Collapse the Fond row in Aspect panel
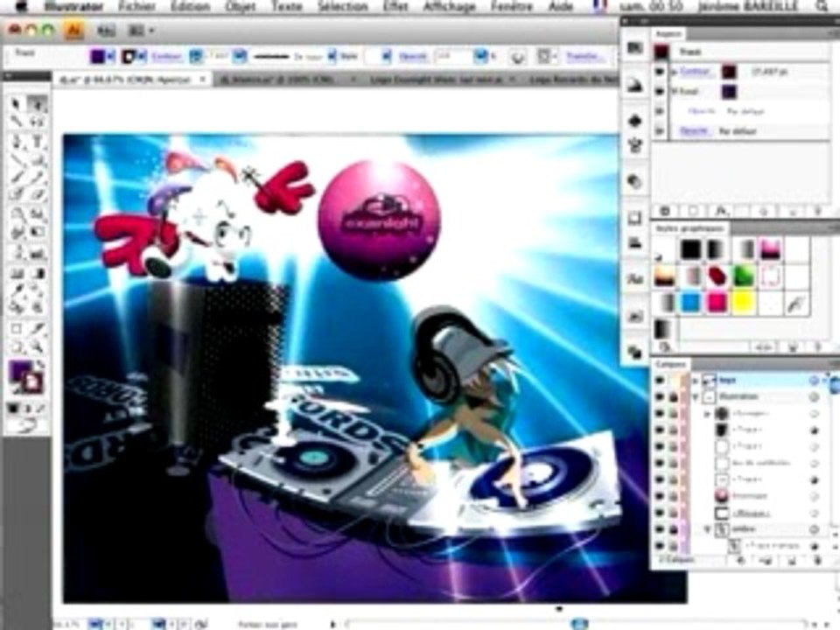The width and height of the screenshot is (840, 630). click(675, 92)
